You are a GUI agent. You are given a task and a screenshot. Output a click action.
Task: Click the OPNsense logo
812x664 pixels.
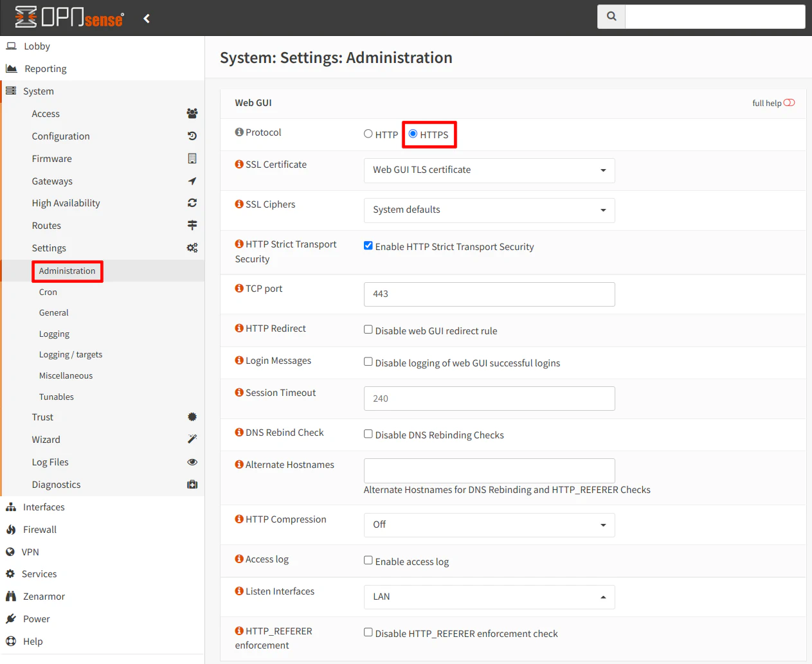click(69, 17)
